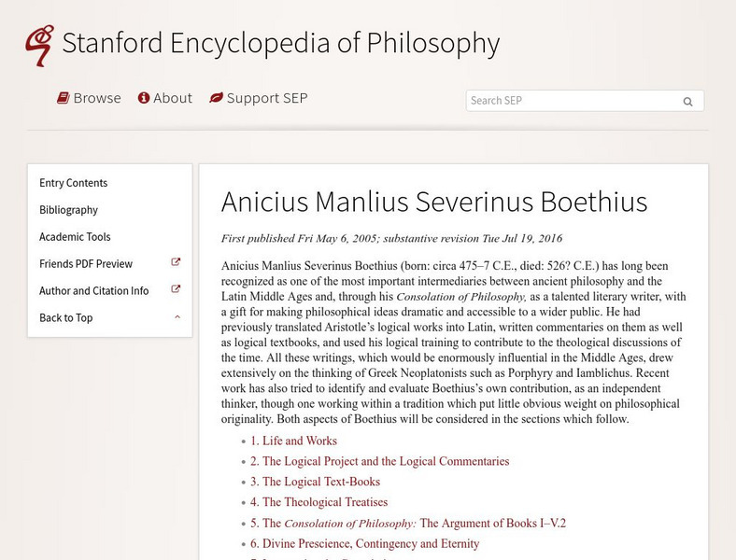Go to Bibliography in the sidebar
The image size is (736, 560).
[68, 210]
